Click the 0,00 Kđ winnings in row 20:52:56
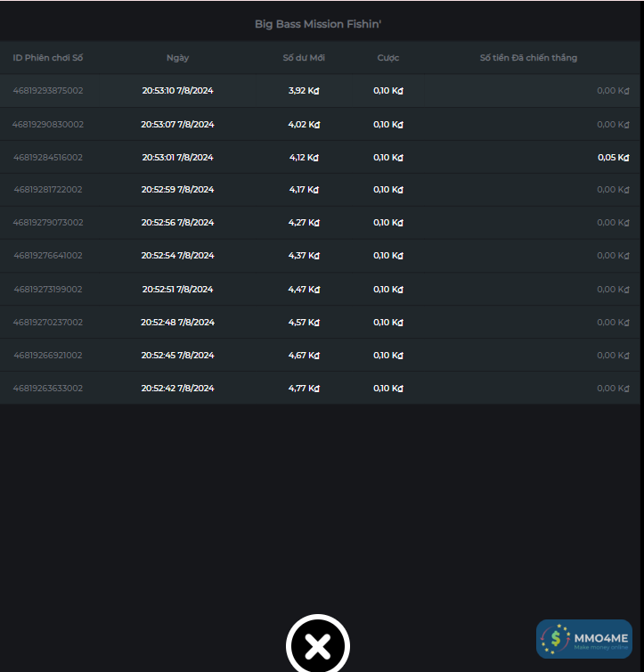Image resolution: width=644 pixels, height=672 pixels. [x=613, y=223]
